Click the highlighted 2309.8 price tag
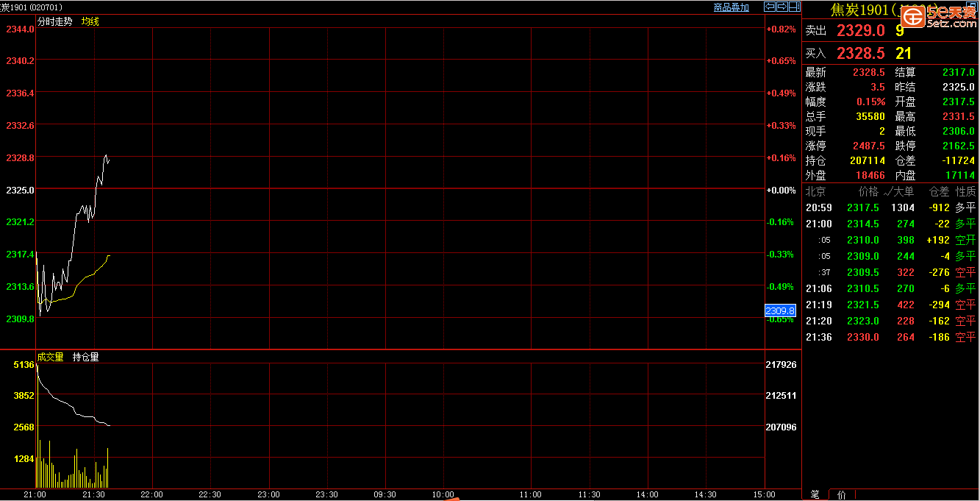980x501 pixels. pos(780,310)
